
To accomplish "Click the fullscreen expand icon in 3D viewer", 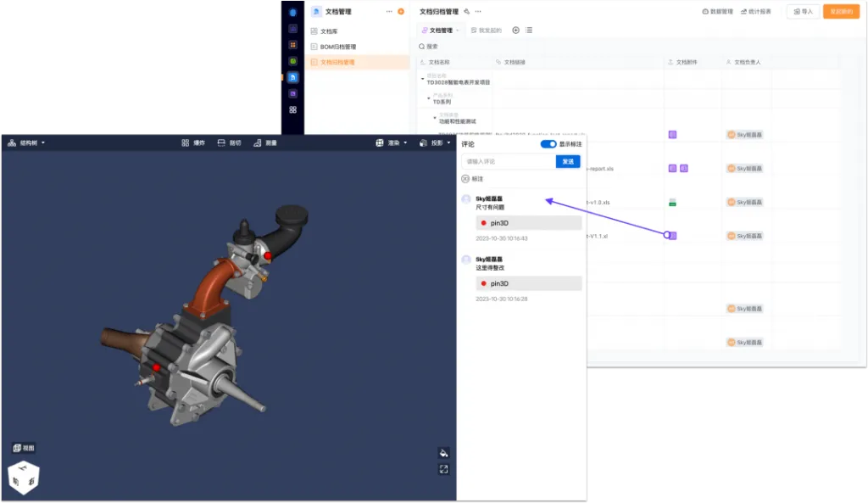I will pos(443,469).
